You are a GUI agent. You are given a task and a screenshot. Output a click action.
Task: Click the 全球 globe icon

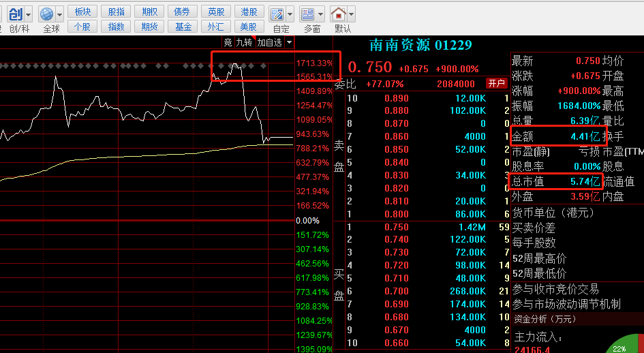coord(46,15)
